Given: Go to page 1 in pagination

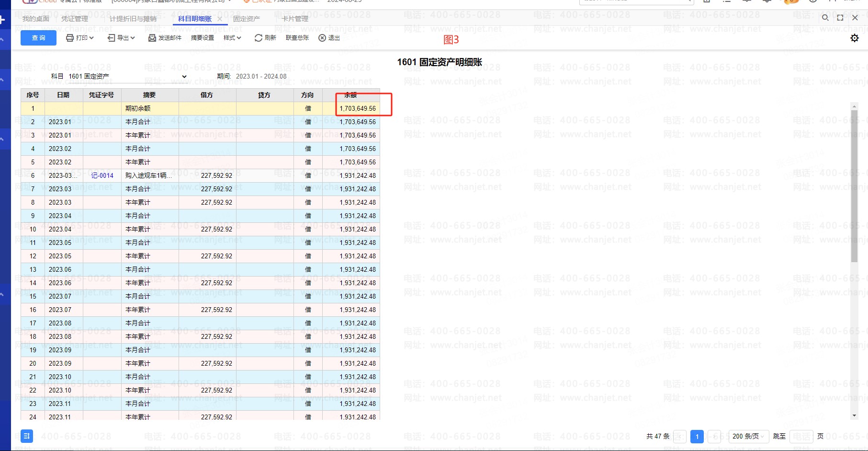Looking at the screenshot, I should (x=697, y=436).
